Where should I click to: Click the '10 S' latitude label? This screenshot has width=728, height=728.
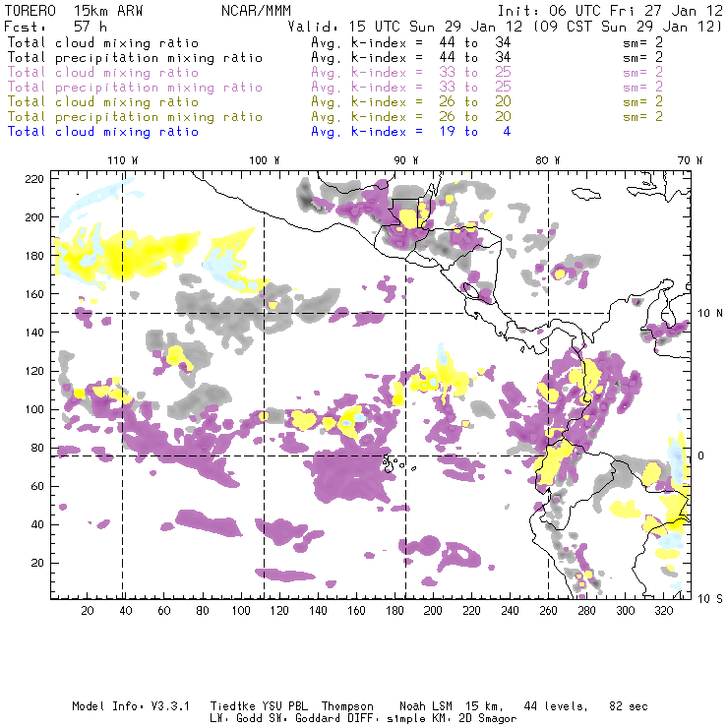(x=710, y=599)
